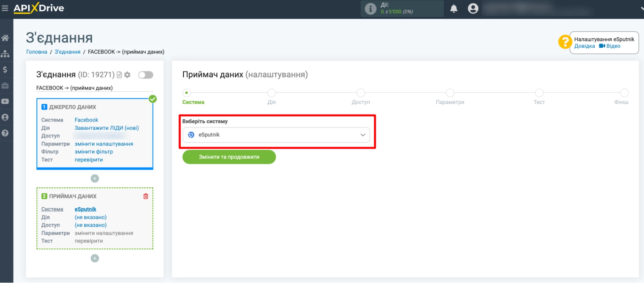
Task: Click змінити фільтр link
Action: (x=94, y=152)
